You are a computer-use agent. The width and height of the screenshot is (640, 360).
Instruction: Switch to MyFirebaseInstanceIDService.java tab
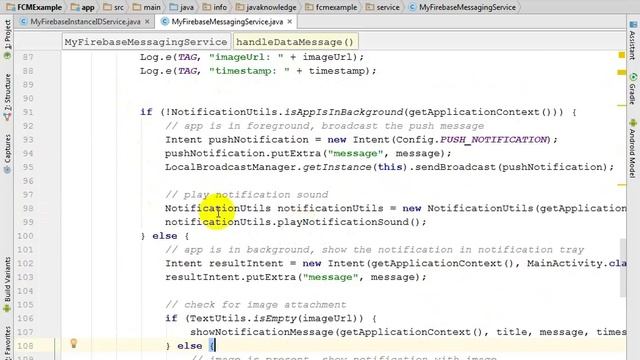pos(85,22)
